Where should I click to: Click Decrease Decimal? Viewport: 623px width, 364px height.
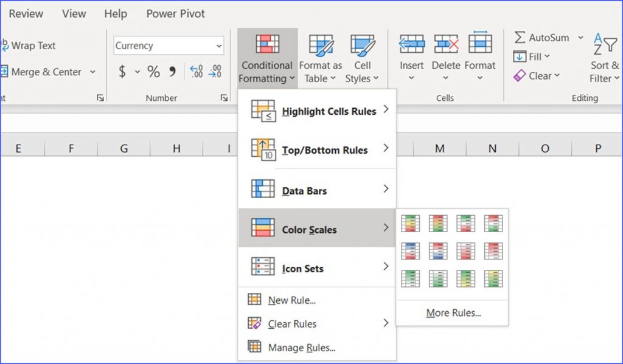tap(215, 71)
